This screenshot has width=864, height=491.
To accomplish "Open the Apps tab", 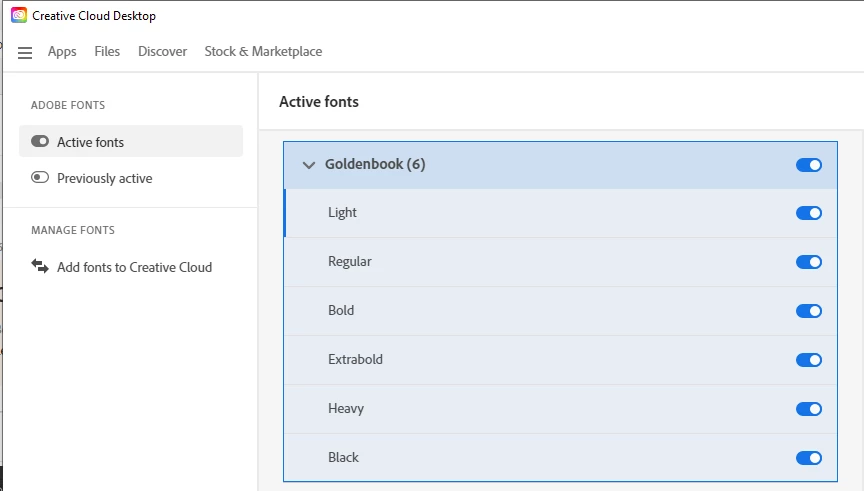I will [62, 52].
